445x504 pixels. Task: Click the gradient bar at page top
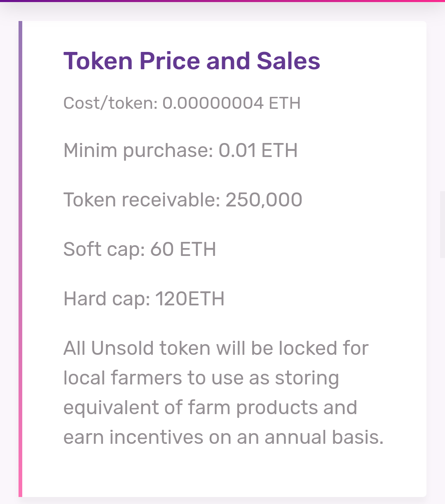(x=222, y=1)
